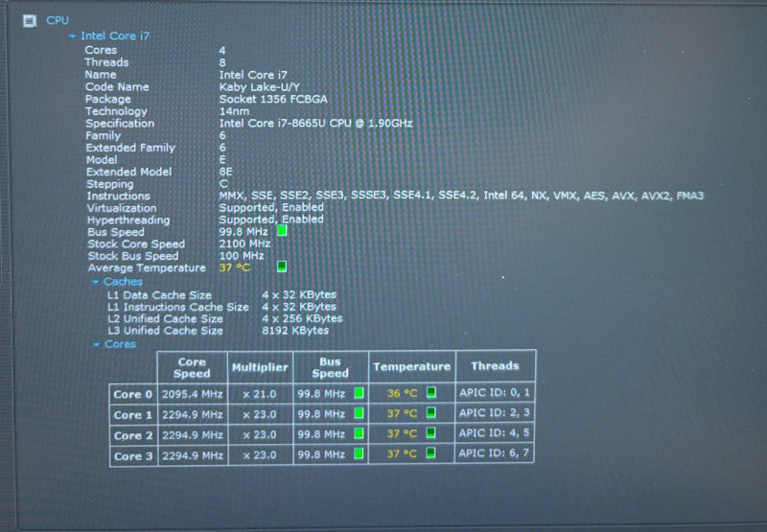Click Core 0 temperature indicator icon
The height and width of the screenshot is (532, 767).
pyautogui.click(x=430, y=392)
